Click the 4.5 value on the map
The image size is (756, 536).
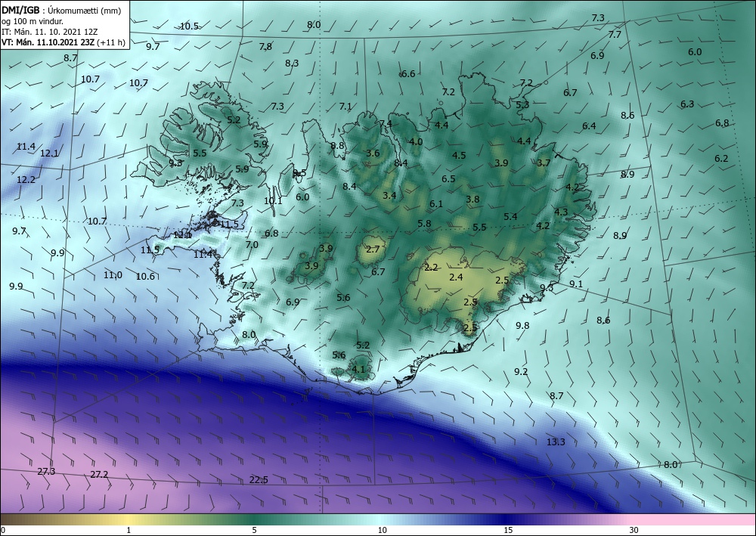[459, 156]
